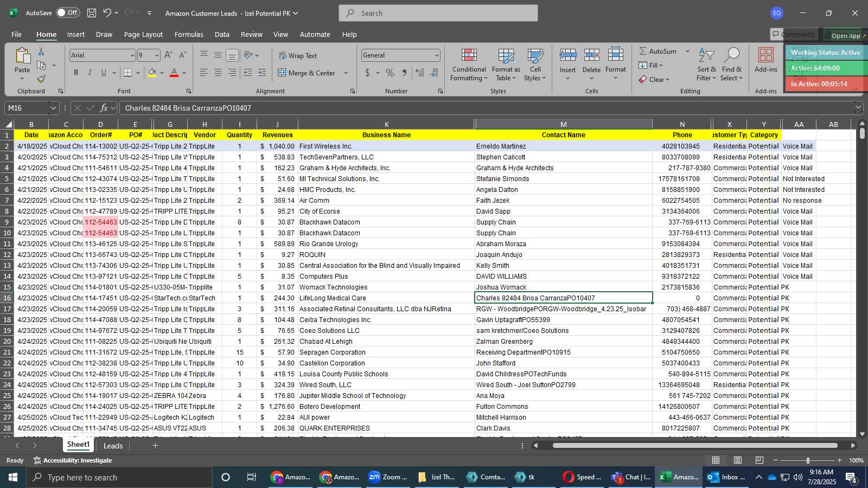Expand the AutoSum dropdown arrow

(x=687, y=51)
